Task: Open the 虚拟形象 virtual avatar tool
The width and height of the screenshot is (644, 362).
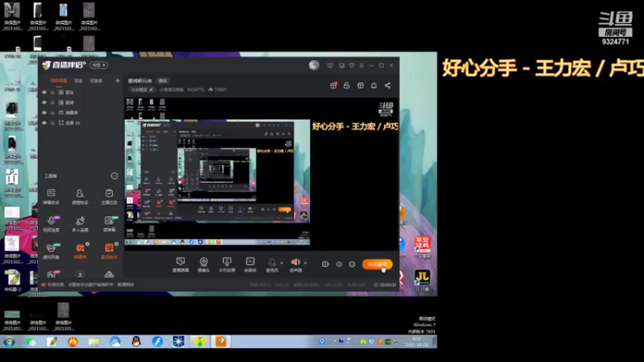Action: 52,250
